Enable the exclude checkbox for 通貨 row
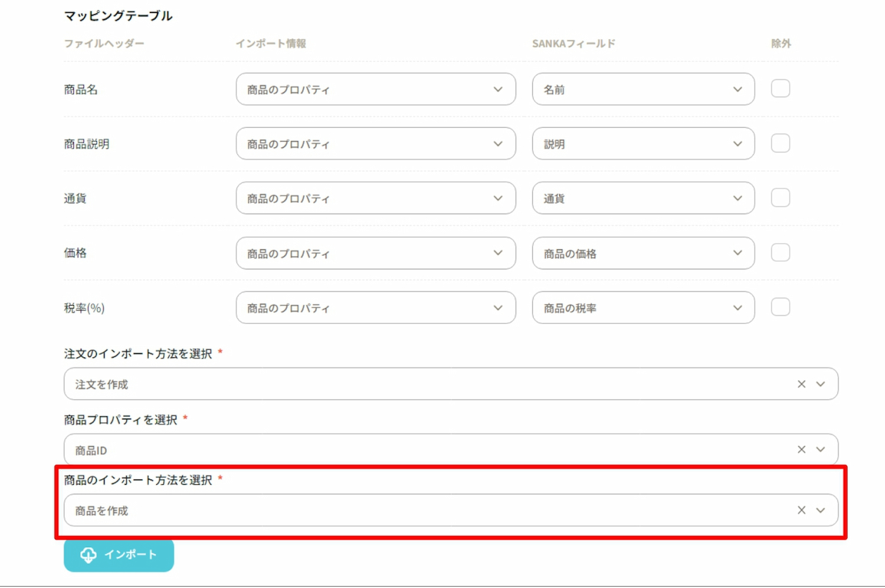 pyautogui.click(x=780, y=198)
